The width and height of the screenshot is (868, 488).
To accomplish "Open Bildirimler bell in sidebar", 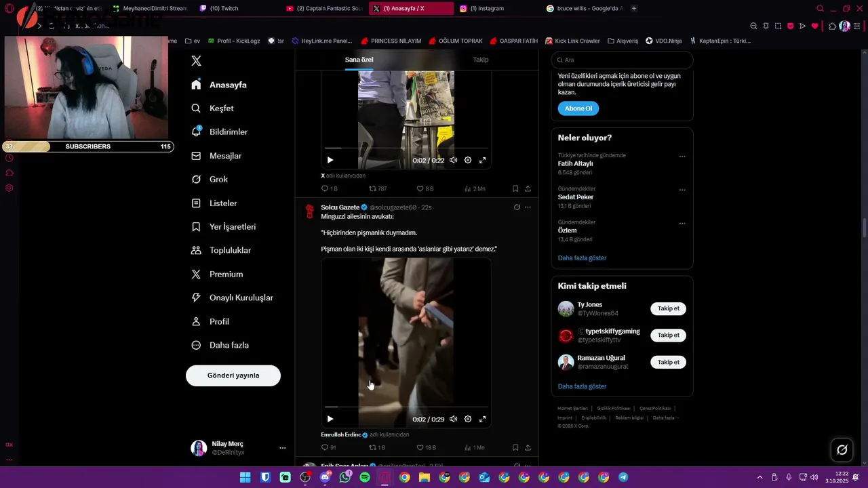I will (196, 131).
